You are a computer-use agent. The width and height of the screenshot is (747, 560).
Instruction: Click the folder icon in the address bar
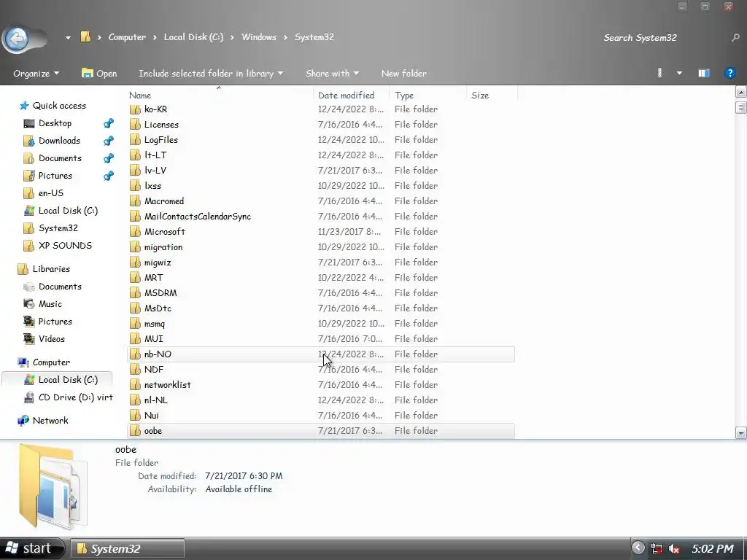[x=86, y=36]
